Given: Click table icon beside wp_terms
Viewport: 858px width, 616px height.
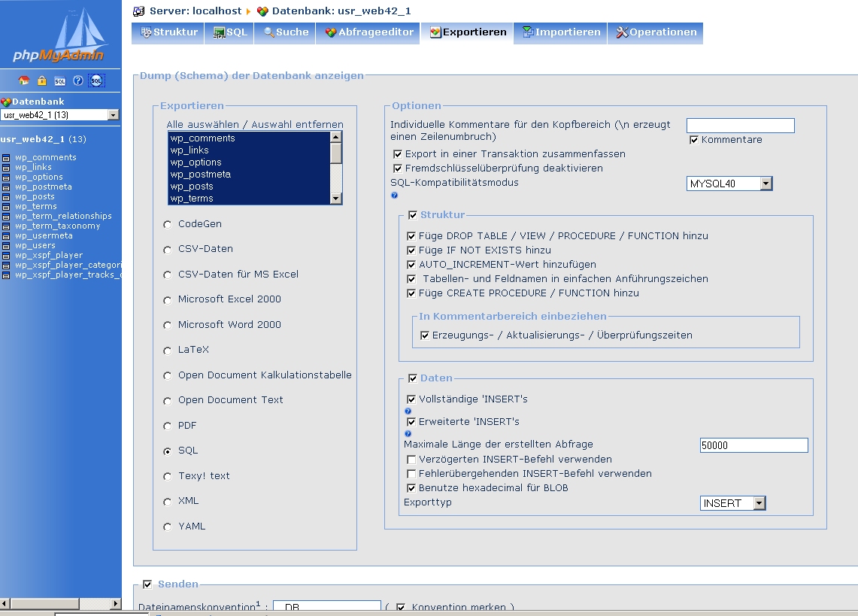Looking at the screenshot, I should (x=6, y=207).
